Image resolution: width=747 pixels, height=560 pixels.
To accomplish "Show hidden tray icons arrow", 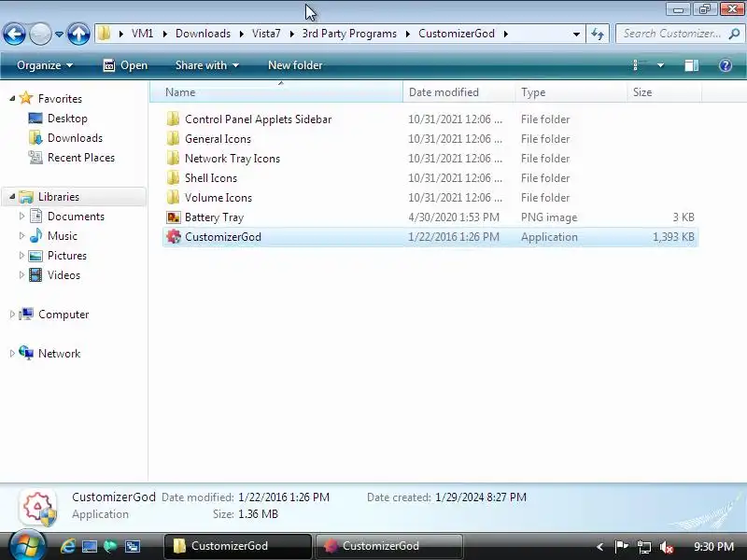I will [599, 547].
